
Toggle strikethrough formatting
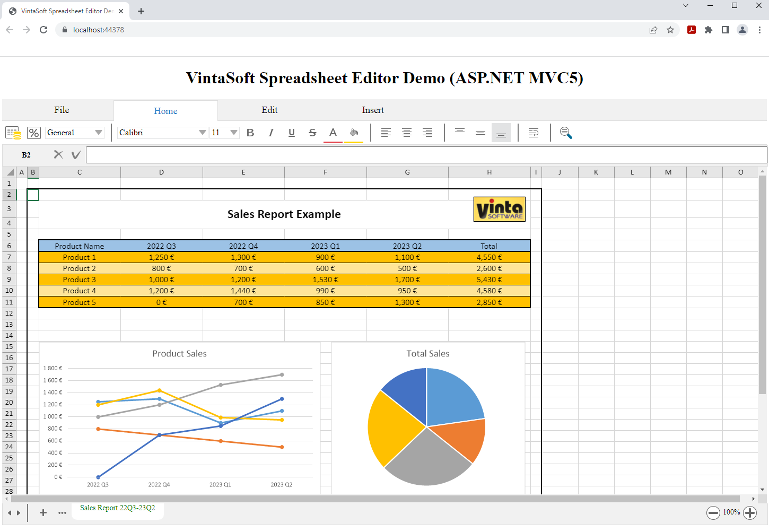(x=312, y=133)
